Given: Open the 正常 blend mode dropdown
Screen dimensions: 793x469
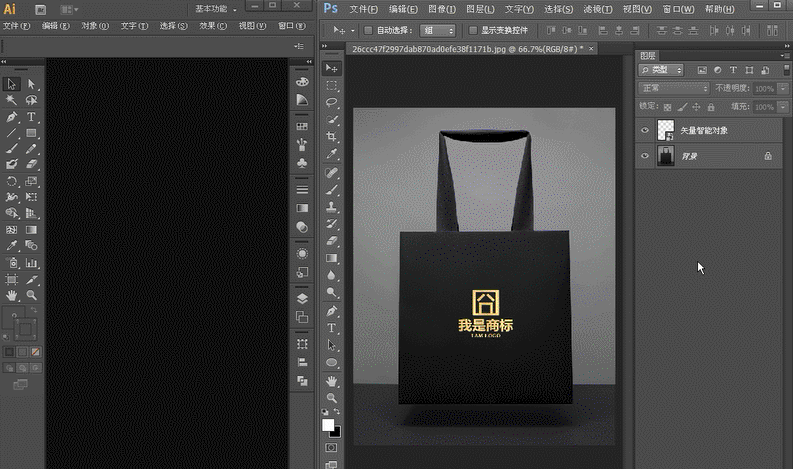Looking at the screenshot, I should (674, 88).
